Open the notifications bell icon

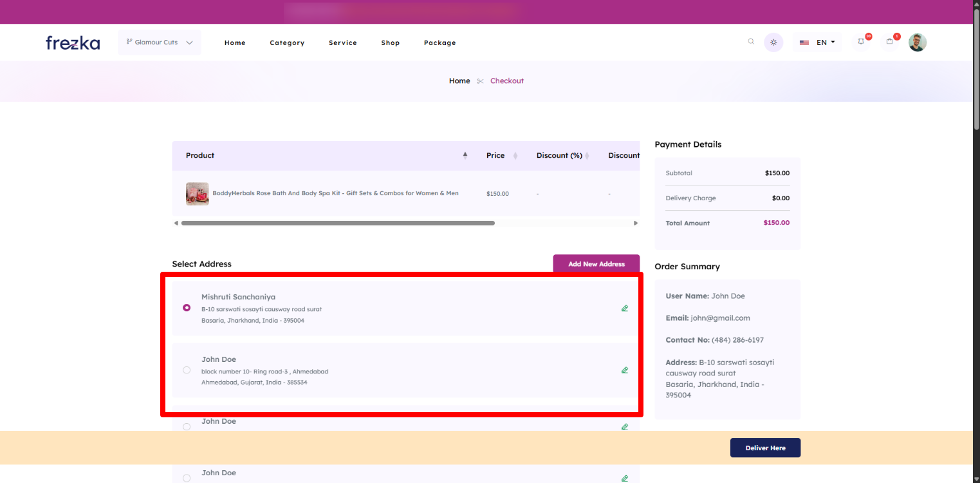click(x=861, y=42)
